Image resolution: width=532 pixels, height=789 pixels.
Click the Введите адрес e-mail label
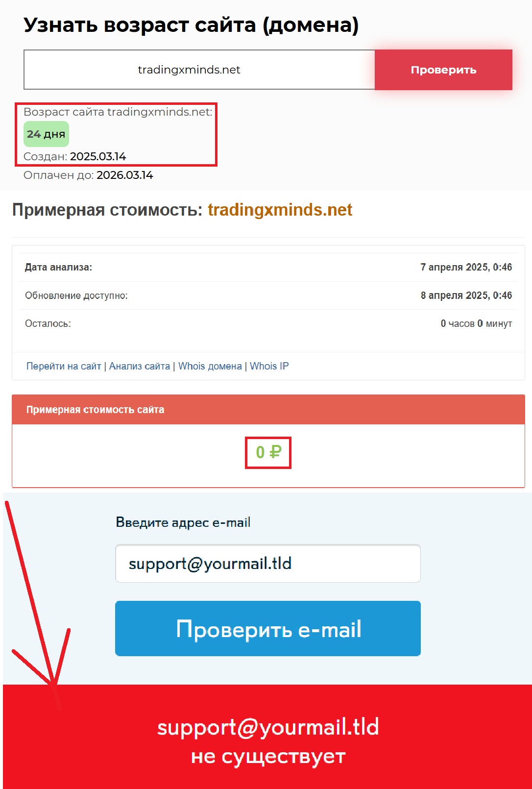click(183, 522)
